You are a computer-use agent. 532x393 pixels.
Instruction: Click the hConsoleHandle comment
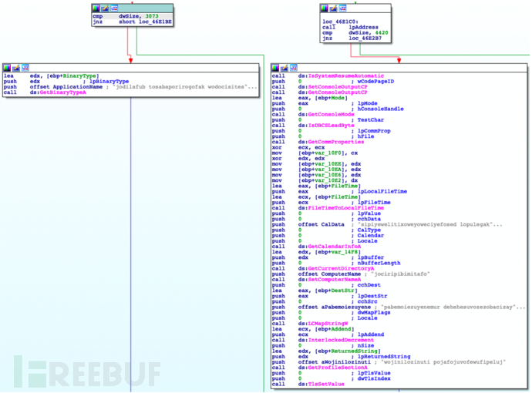pos(381,109)
